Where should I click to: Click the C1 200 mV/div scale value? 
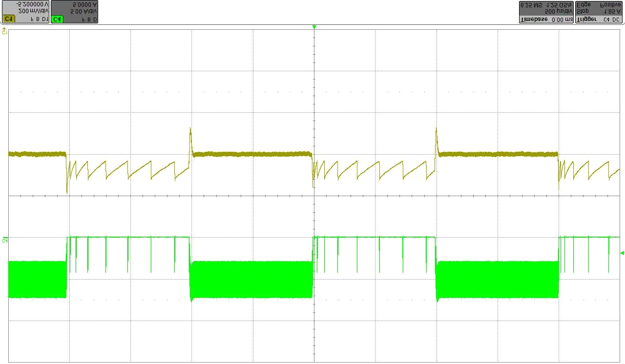click(33, 11)
